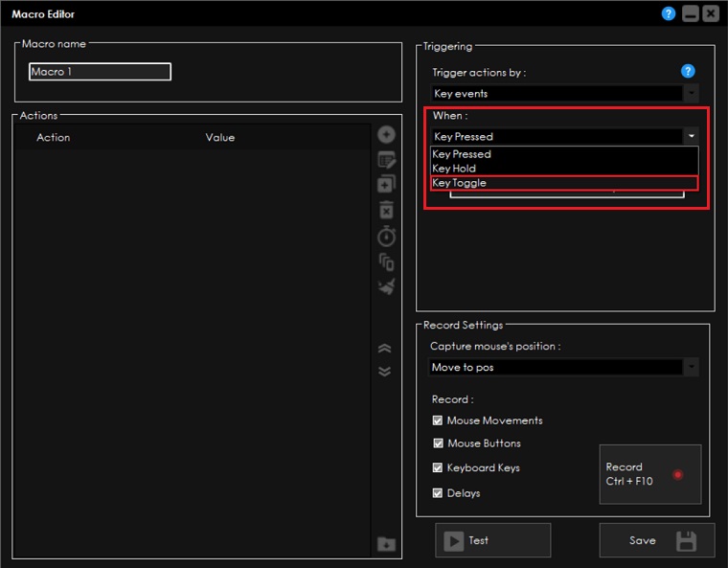Start recording with Record Ctrl + F10
Screen dimensions: 728x568
650,474
